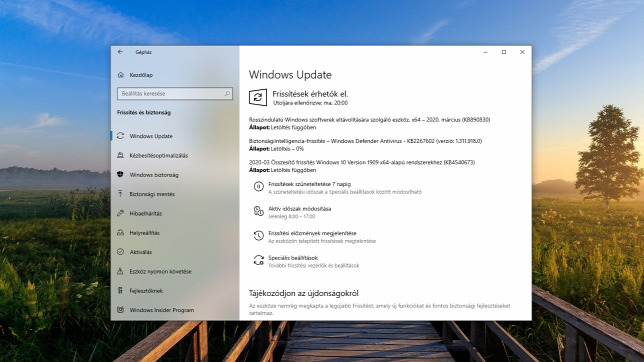
Task: Click the Aktiválás checkmark icon
Action: 120,252
